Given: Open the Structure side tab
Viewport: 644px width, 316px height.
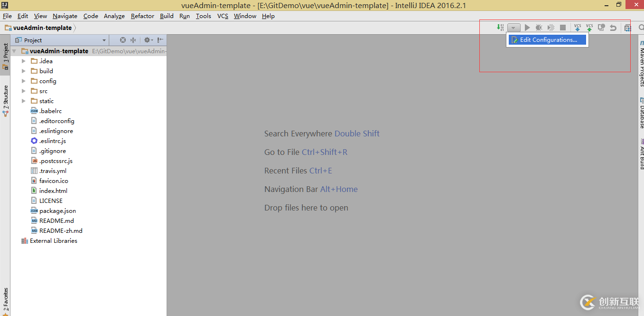Looking at the screenshot, I should (x=5, y=101).
